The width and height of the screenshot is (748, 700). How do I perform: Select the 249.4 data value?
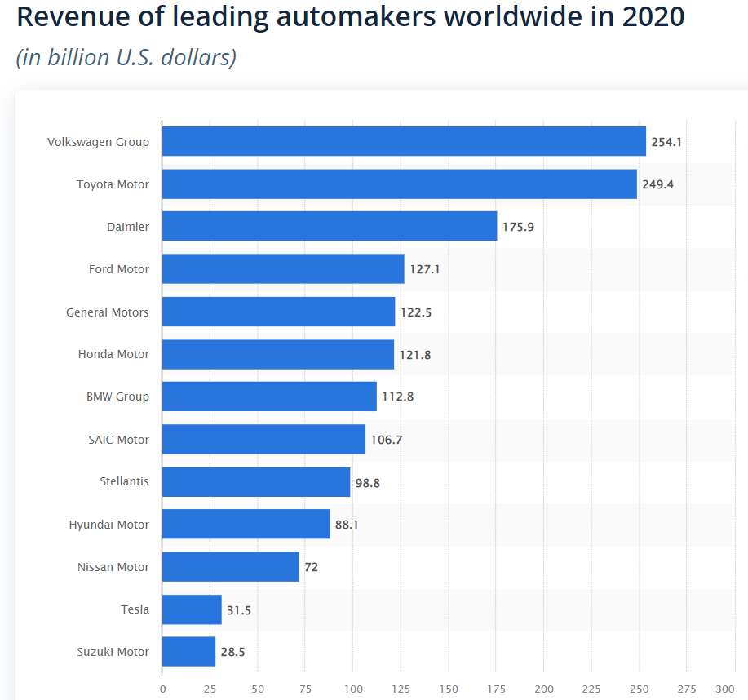[657, 184]
